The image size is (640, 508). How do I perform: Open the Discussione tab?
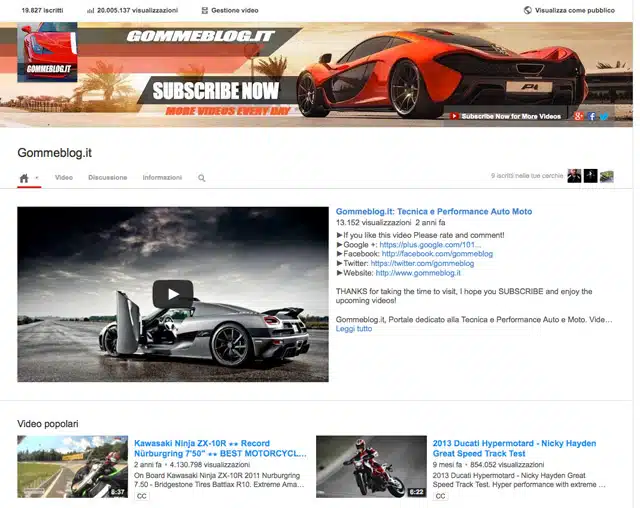108,178
